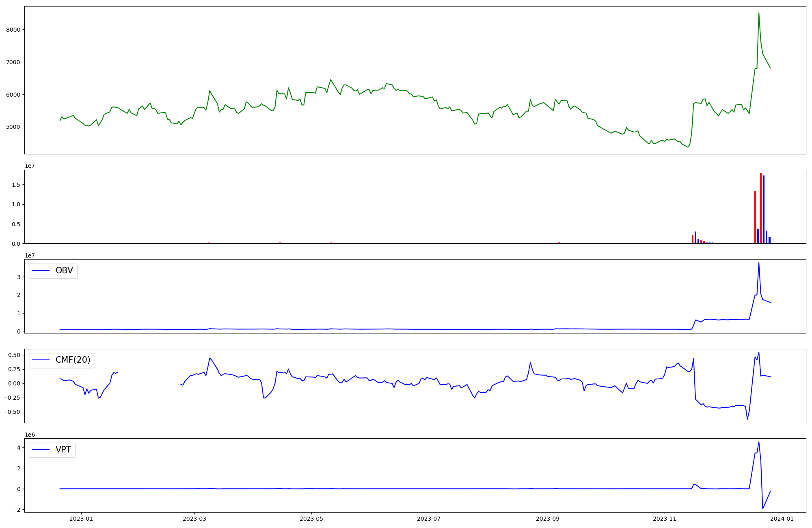Click the 2023-07 x-axis date label
Image resolution: width=812 pixels, height=528 pixels.
tap(429, 519)
